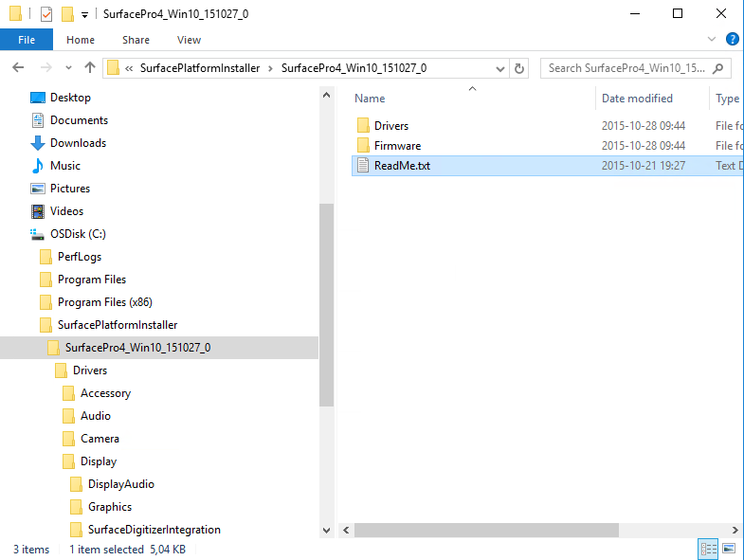The height and width of the screenshot is (560, 744).
Task: Open the View ribbon tab
Action: coord(189,40)
